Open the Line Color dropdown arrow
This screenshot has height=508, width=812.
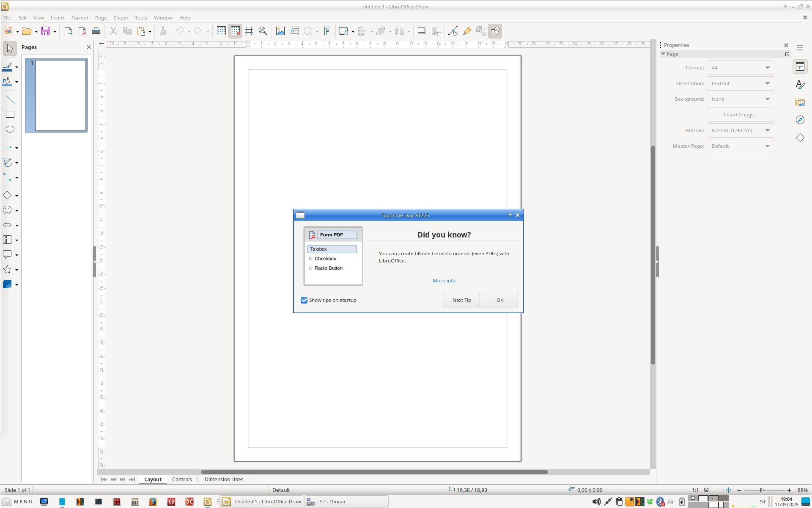tap(16, 67)
